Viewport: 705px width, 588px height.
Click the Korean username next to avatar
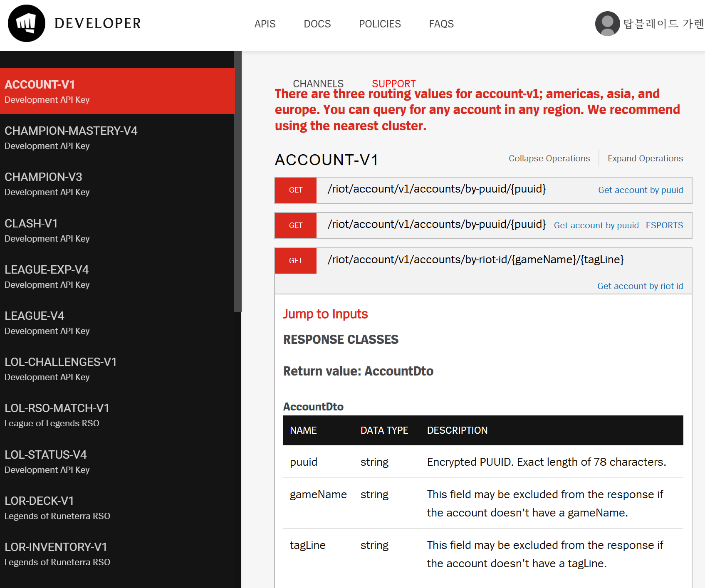(663, 24)
